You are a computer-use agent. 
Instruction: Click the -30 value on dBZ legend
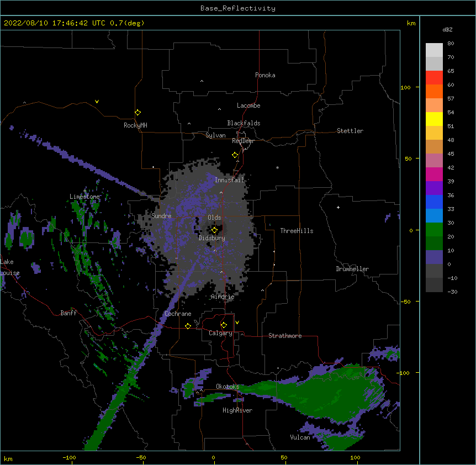pyautogui.click(x=452, y=292)
